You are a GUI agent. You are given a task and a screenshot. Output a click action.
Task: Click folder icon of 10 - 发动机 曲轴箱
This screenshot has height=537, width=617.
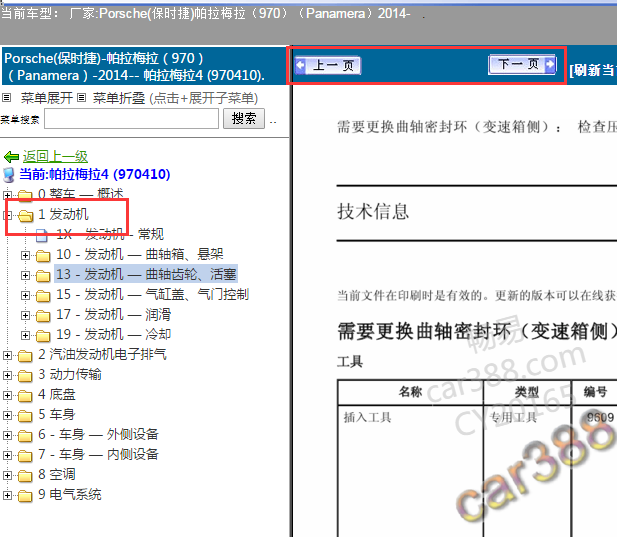tap(43, 256)
